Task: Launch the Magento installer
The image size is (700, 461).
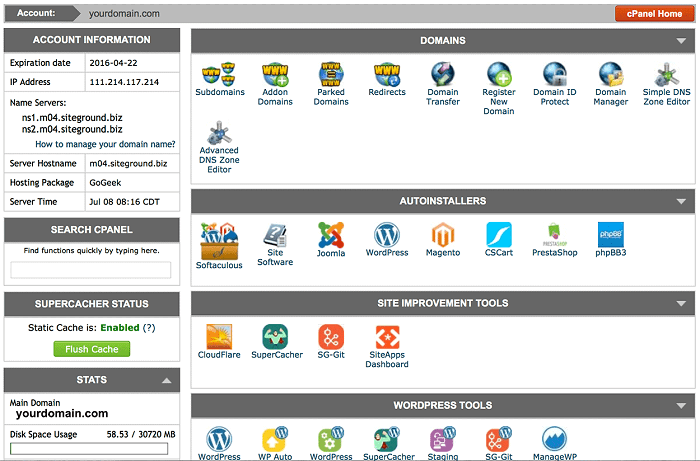Action: coord(442,240)
